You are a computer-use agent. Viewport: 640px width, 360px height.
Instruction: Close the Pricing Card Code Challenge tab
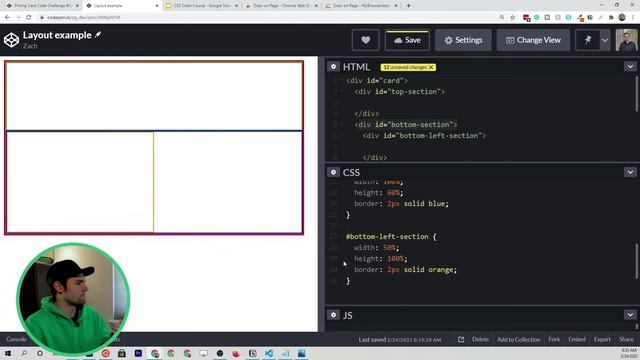[x=77, y=6]
